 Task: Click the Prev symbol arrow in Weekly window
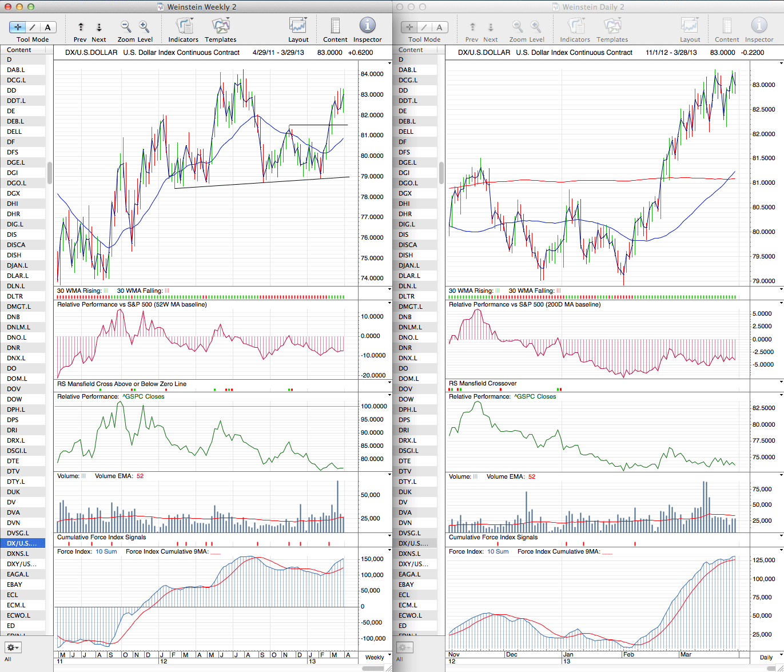pos(81,27)
